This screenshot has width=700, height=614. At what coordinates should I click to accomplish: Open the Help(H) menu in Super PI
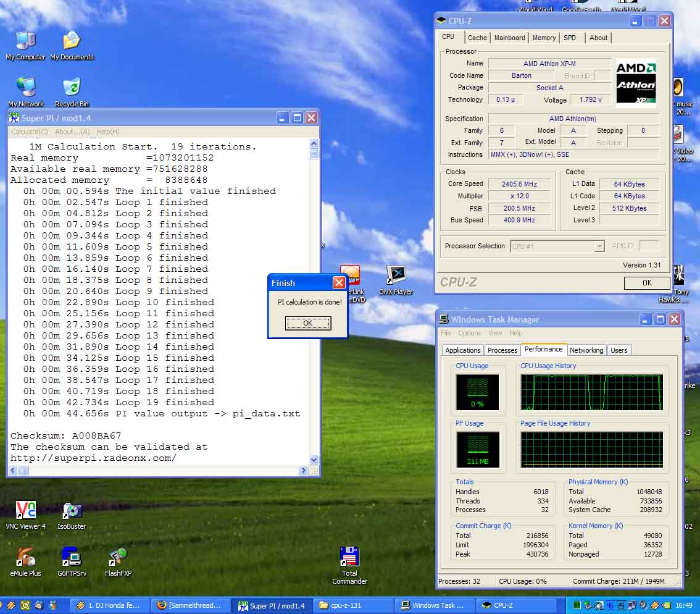pyautogui.click(x=108, y=132)
